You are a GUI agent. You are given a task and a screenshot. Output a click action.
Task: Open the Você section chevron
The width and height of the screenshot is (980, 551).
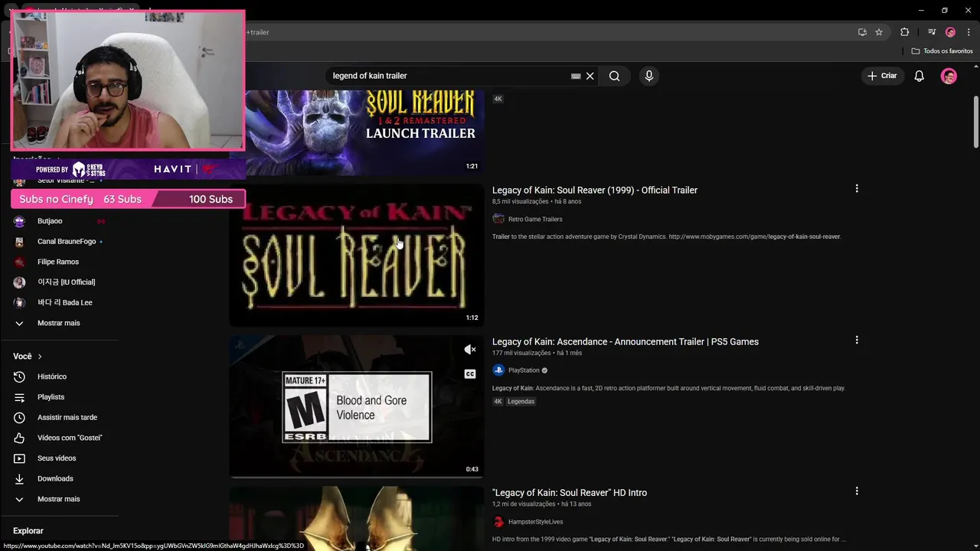pos(40,357)
